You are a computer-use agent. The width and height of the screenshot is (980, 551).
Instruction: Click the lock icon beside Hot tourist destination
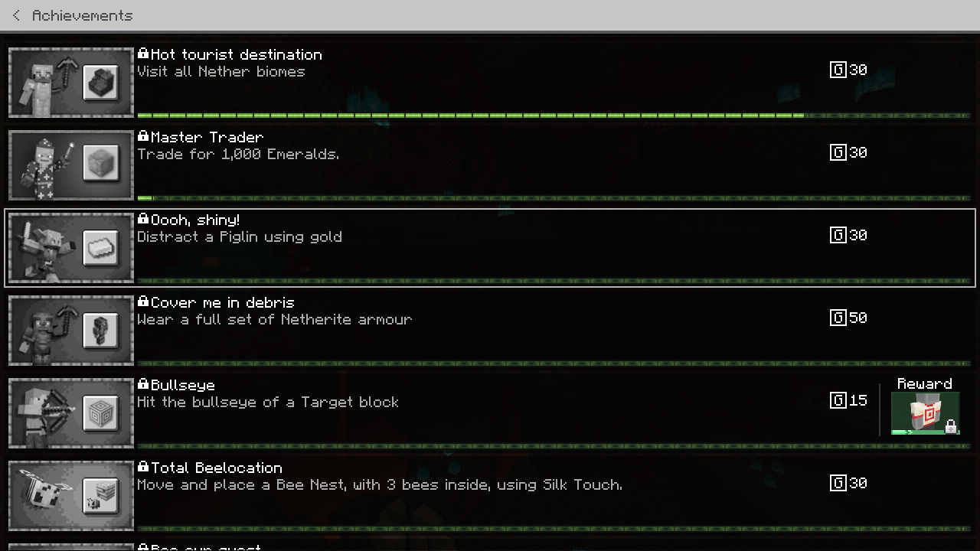[x=143, y=54]
